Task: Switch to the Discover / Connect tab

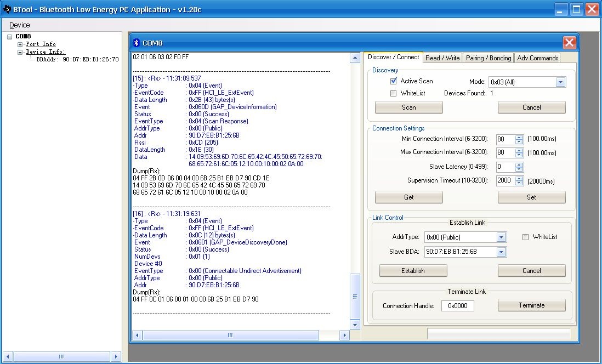Action: (x=393, y=57)
